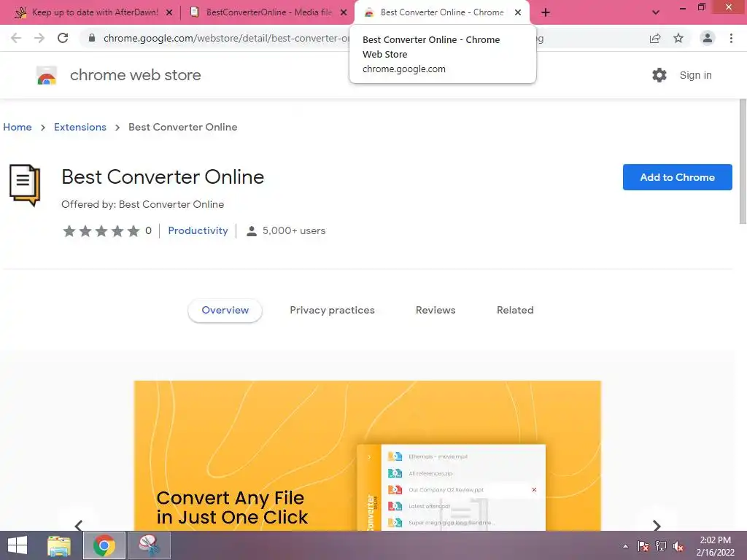Go back with the browser back arrow

click(x=16, y=38)
